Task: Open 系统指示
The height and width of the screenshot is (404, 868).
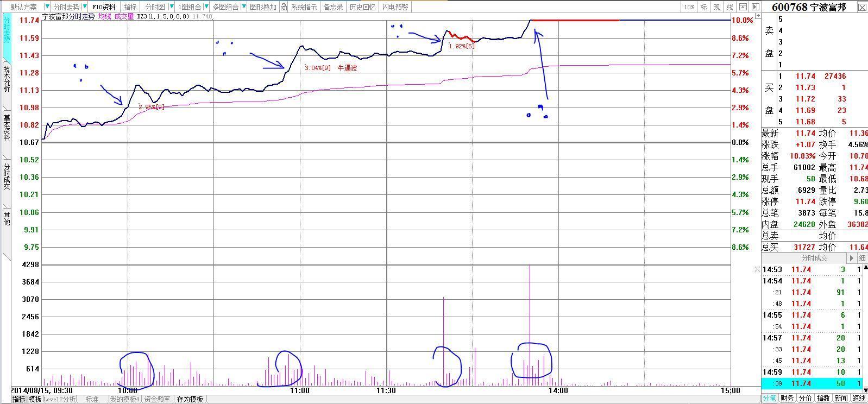Action: tap(304, 7)
